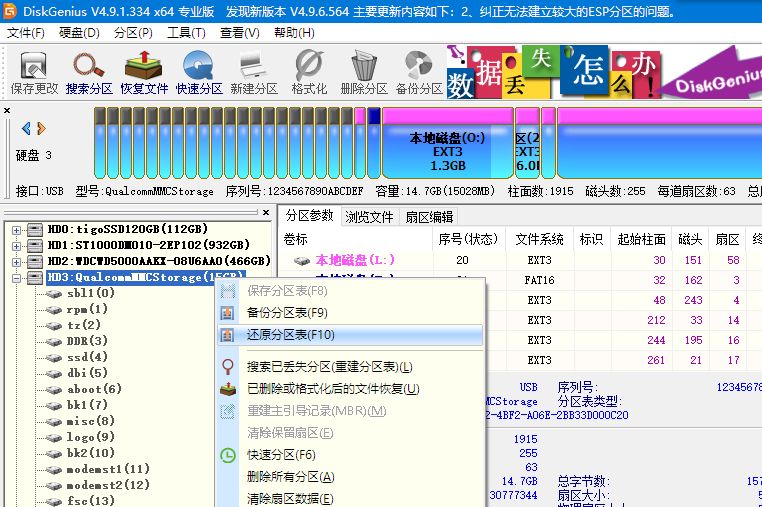762x507 pixels.
Task: Click the 删除分区 trash toolbar icon
Action: (364, 73)
